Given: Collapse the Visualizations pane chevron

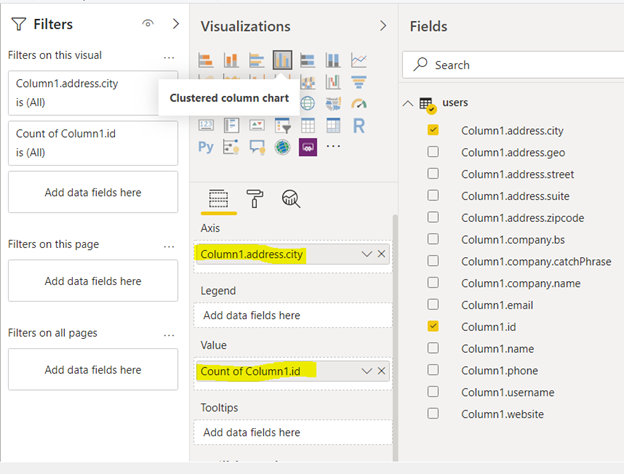Looking at the screenshot, I should 383,26.
